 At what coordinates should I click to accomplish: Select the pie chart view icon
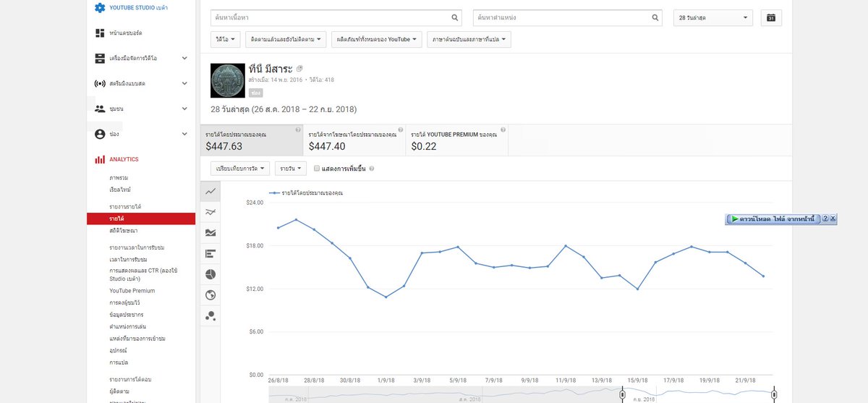[210, 274]
